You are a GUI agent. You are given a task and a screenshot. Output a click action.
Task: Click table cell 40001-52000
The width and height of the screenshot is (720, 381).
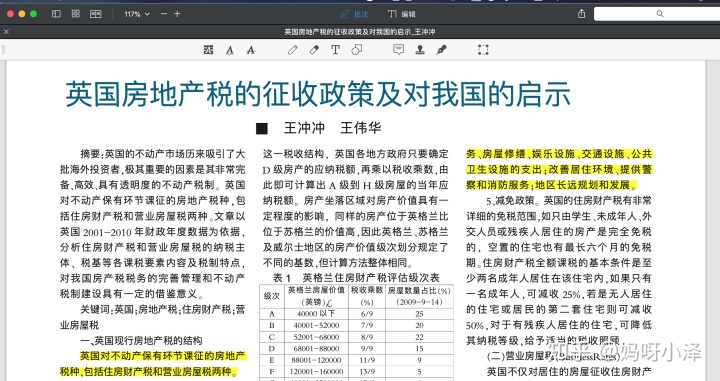point(316,325)
